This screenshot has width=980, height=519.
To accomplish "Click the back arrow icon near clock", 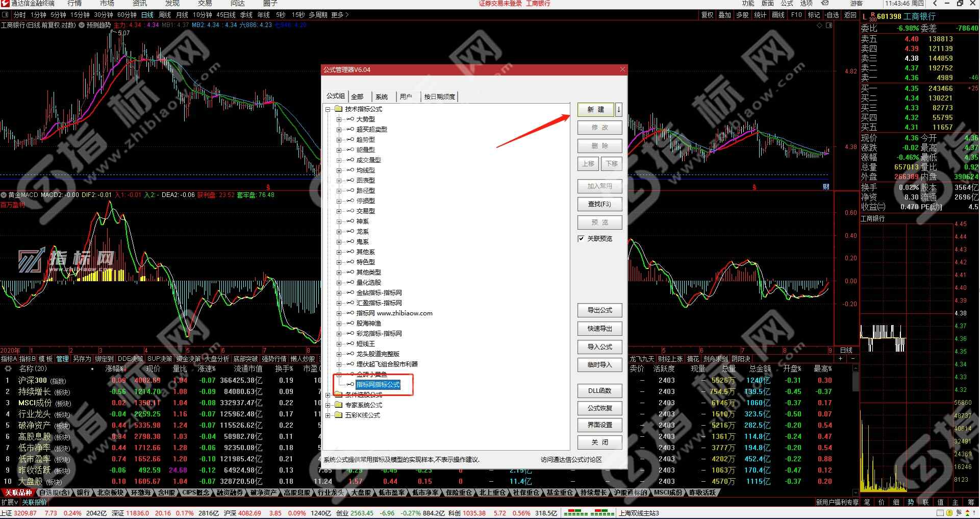I will point(935,4).
